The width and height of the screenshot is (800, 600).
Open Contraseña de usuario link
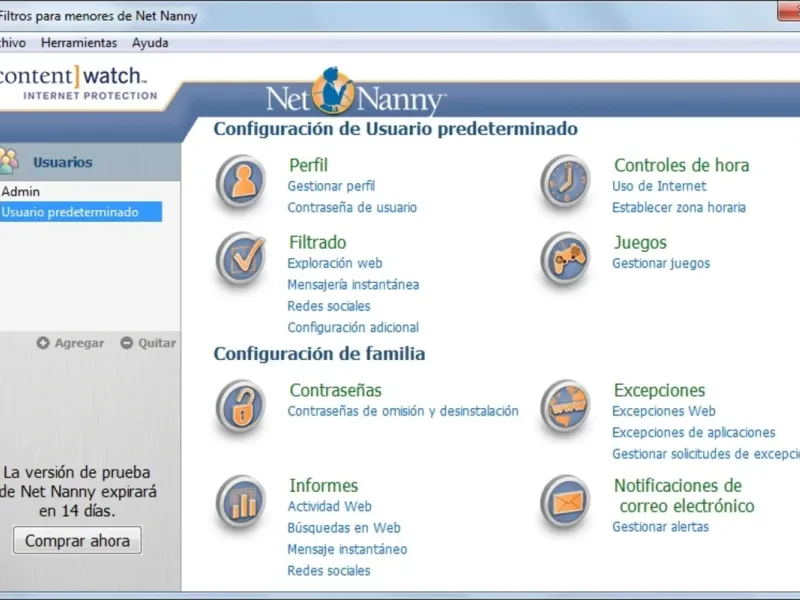(352, 207)
